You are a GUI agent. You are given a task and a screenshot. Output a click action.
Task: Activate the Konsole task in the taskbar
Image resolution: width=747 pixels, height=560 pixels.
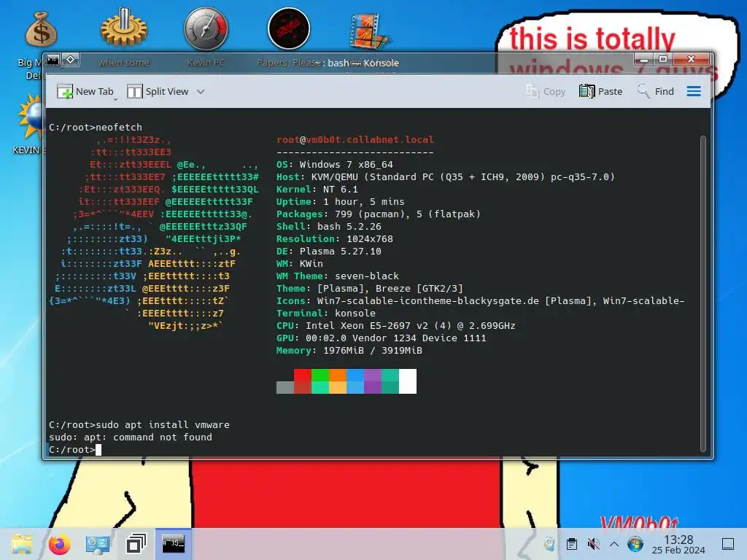coord(174,544)
